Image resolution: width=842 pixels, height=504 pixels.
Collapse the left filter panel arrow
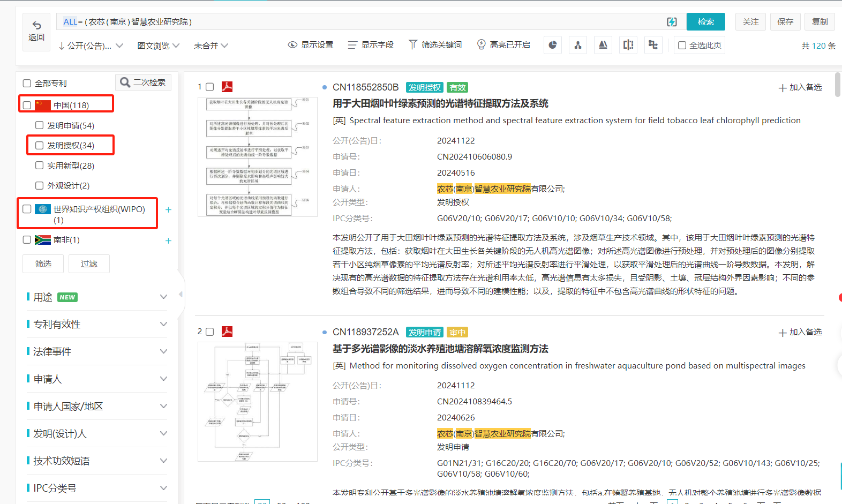pyautogui.click(x=181, y=294)
